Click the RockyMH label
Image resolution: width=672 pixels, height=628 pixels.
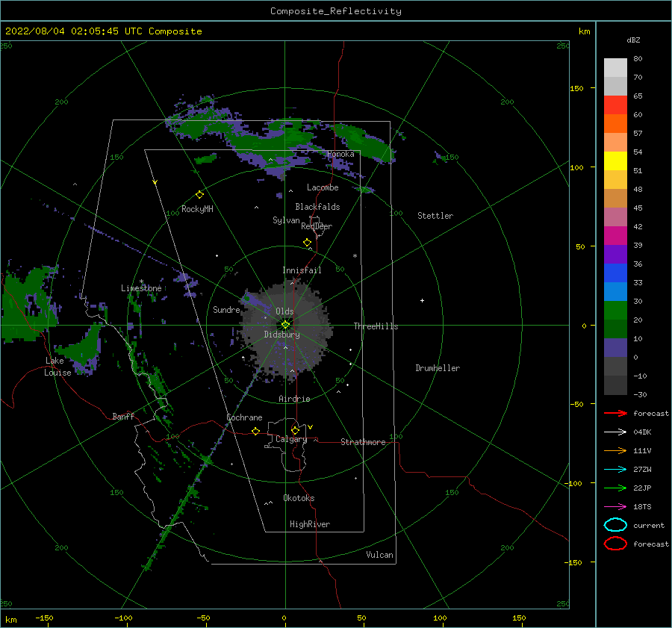point(197,209)
